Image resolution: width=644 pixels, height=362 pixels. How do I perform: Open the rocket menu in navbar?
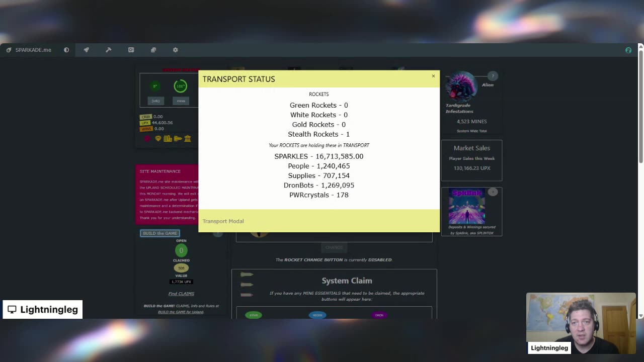click(x=86, y=50)
